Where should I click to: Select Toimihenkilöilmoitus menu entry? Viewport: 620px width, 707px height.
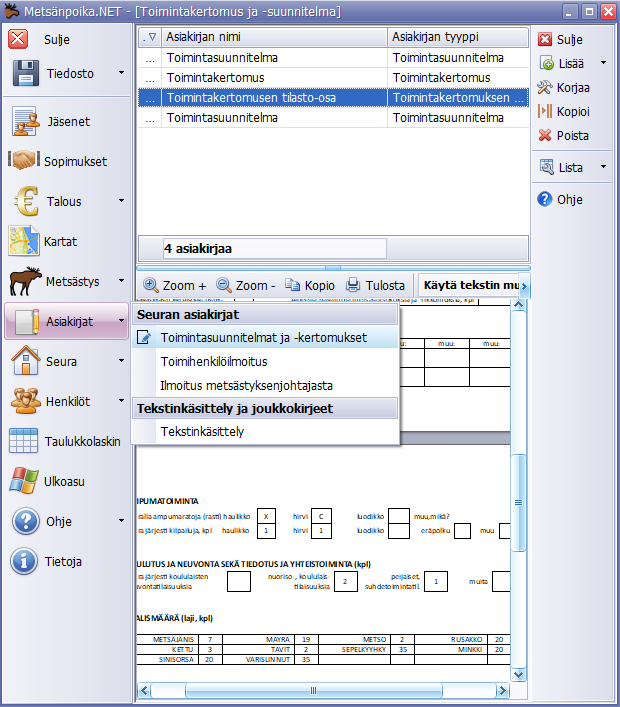(213, 361)
